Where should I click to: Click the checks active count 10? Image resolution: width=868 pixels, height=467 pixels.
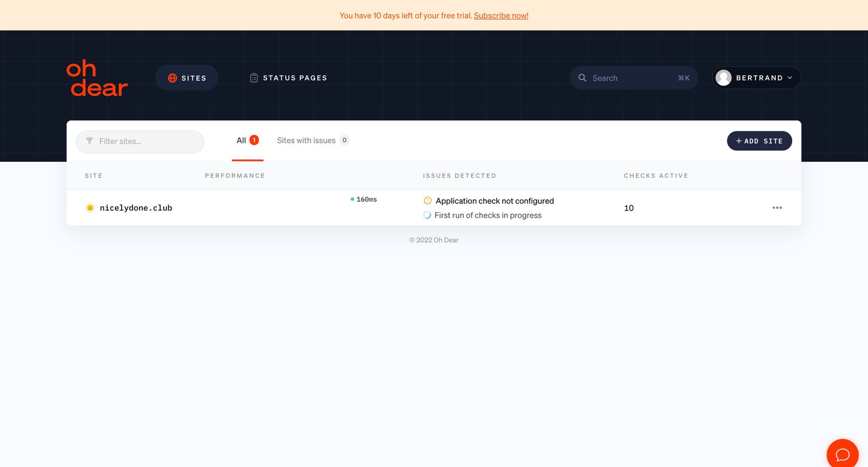pos(629,208)
